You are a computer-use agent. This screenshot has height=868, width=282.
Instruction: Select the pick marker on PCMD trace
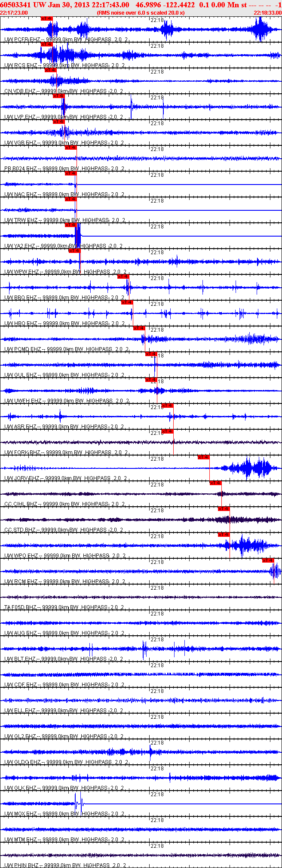tap(139, 328)
